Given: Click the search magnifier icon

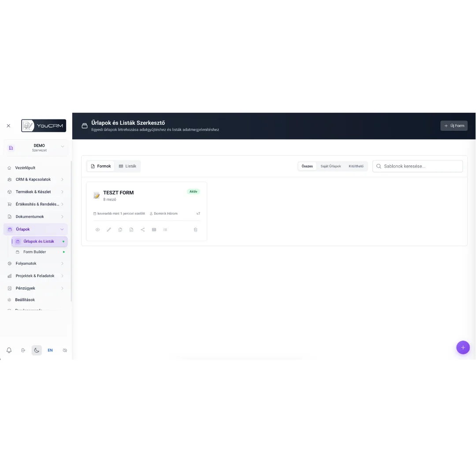Looking at the screenshot, I should click(379, 166).
